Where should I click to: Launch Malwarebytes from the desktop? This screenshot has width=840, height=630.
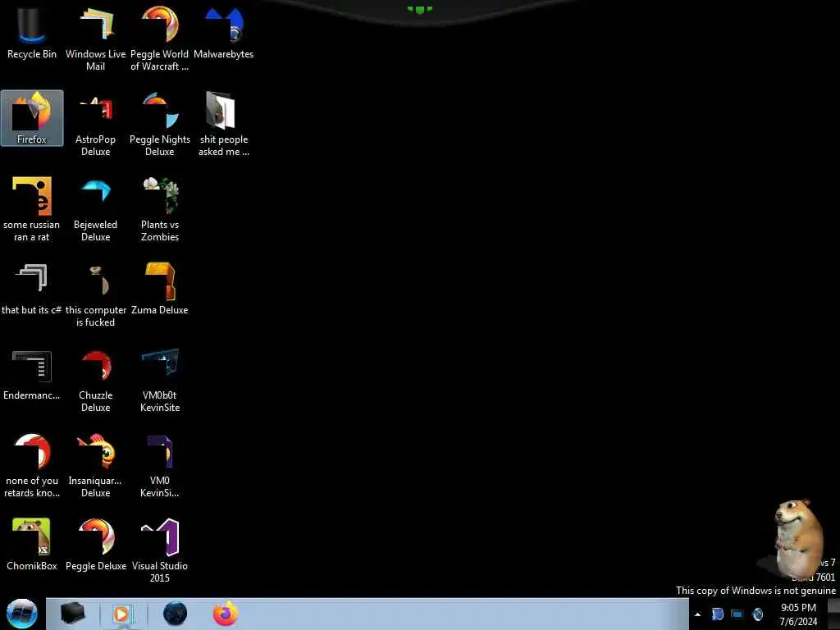223,33
